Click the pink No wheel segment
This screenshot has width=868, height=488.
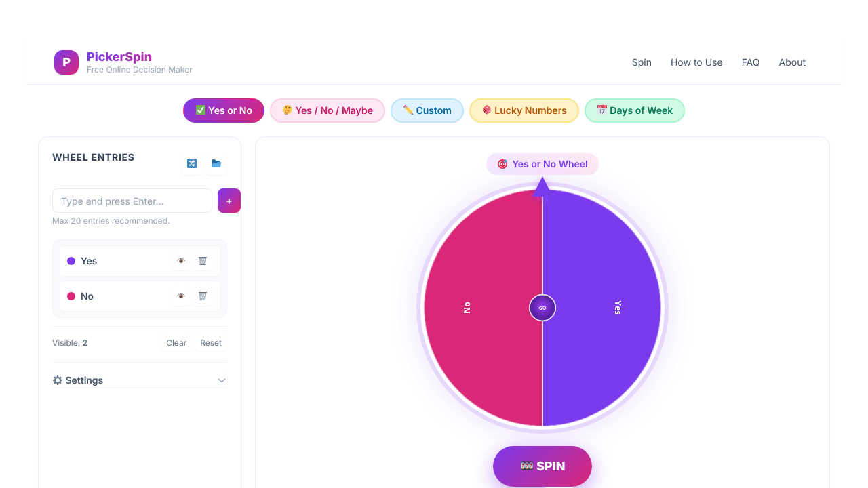tap(483, 308)
